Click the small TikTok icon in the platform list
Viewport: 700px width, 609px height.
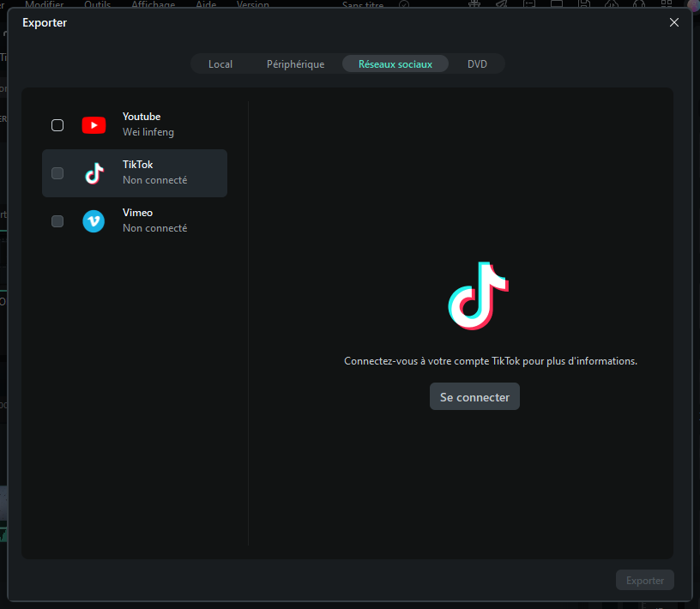(x=94, y=173)
